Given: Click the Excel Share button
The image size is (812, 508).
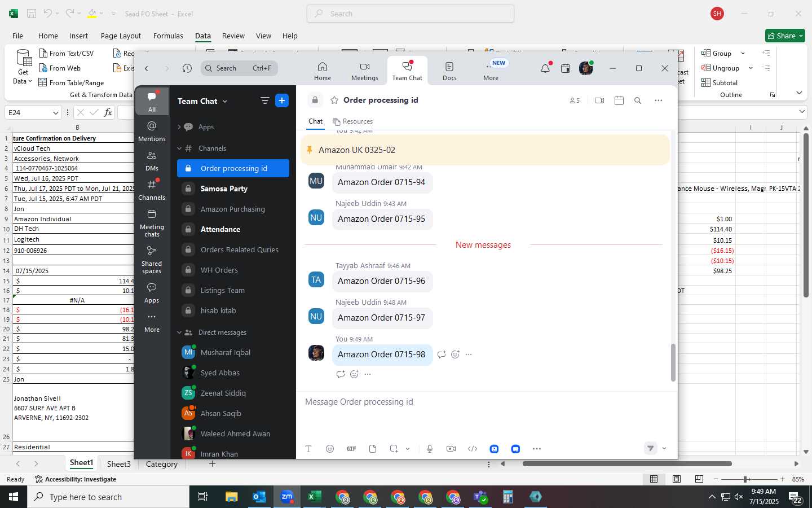Looking at the screenshot, I should click(785, 36).
